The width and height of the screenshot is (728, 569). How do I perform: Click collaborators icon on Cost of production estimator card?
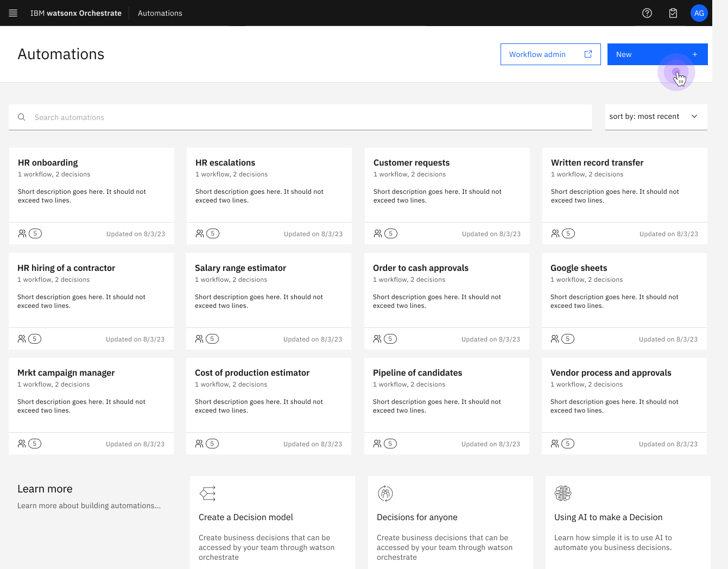tap(199, 444)
